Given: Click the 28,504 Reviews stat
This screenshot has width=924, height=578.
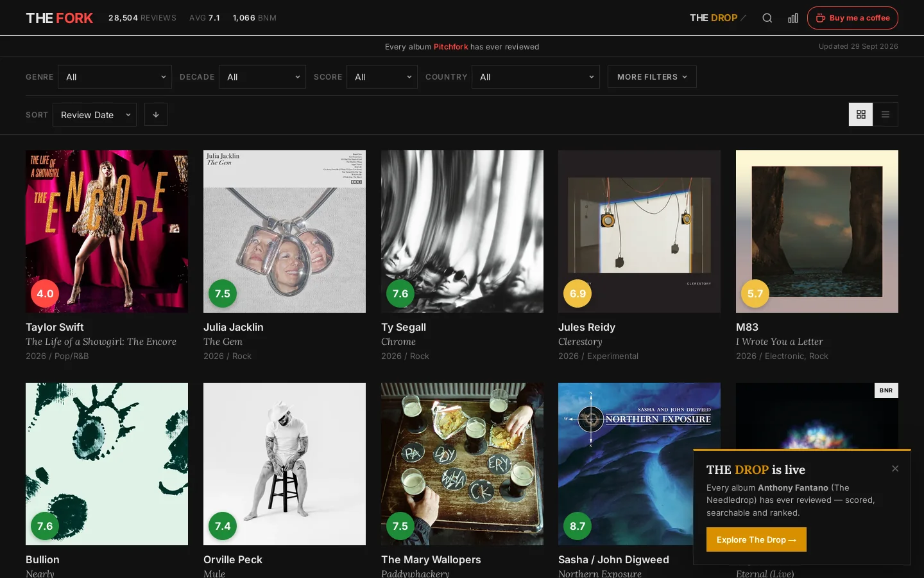Looking at the screenshot, I should coord(142,18).
